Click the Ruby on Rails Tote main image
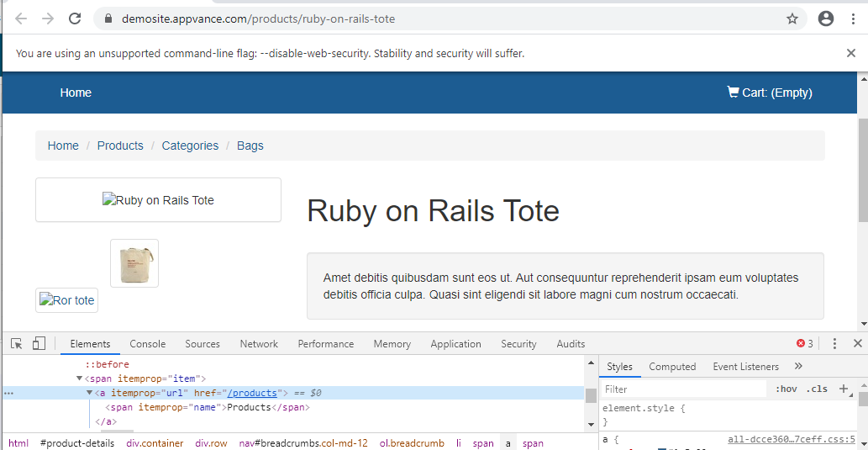The width and height of the screenshot is (868, 450). tap(158, 200)
